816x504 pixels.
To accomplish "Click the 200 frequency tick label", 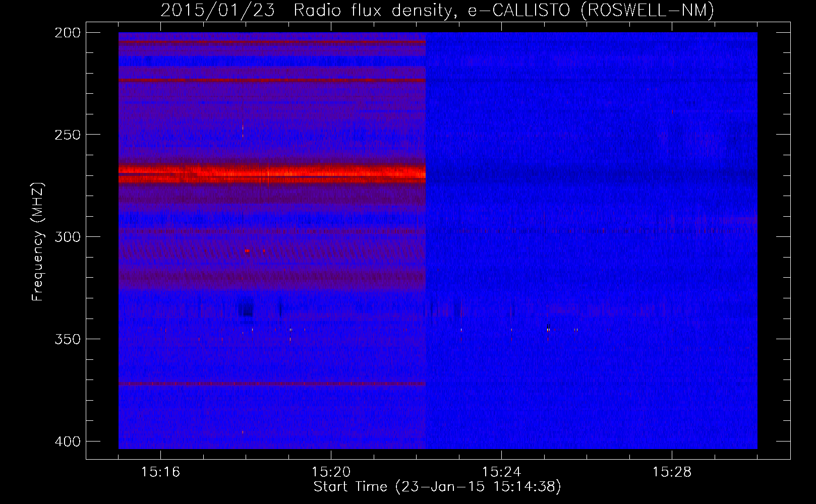I will click(68, 33).
